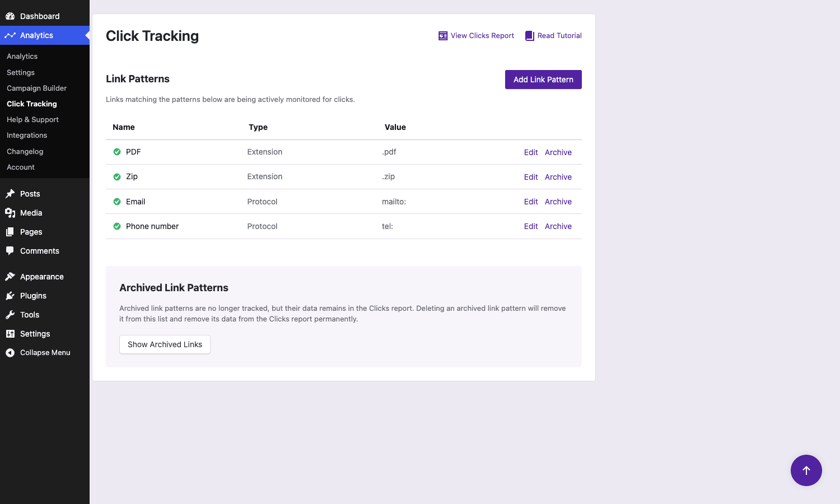Click the green check status beside PDF

[117, 152]
